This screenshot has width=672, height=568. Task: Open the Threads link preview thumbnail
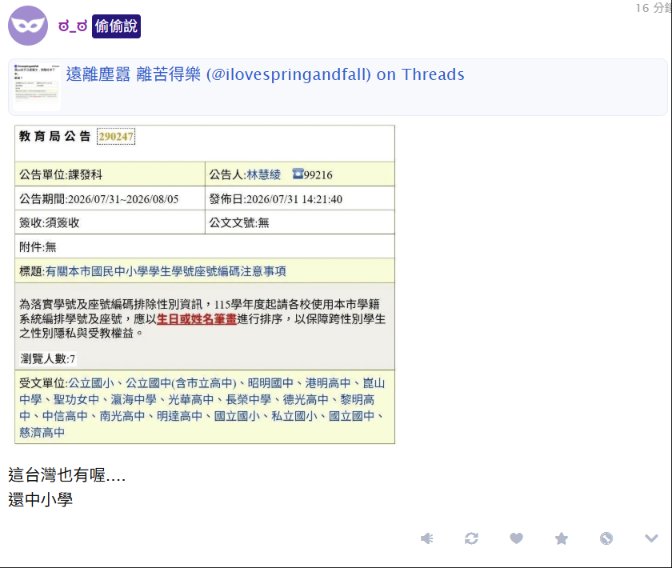tap(36, 87)
